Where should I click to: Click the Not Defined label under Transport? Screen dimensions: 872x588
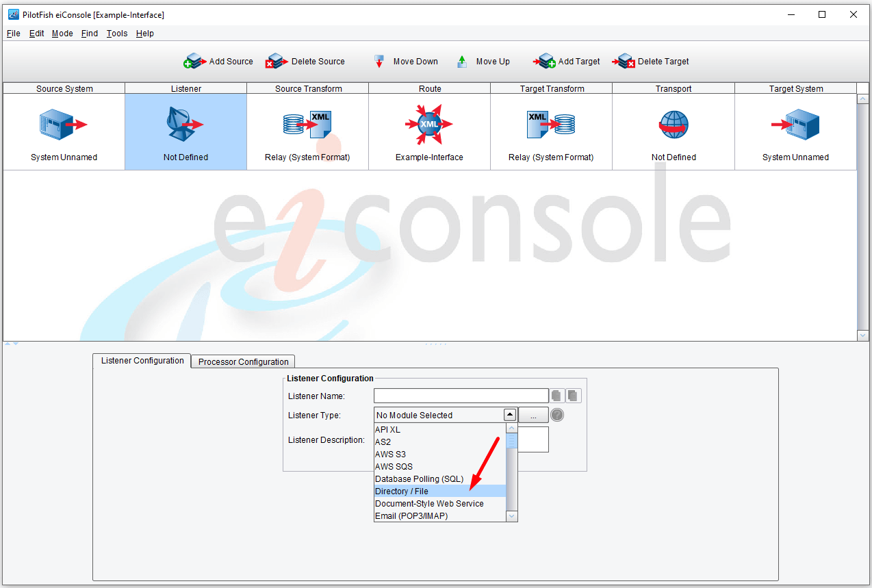tap(674, 157)
